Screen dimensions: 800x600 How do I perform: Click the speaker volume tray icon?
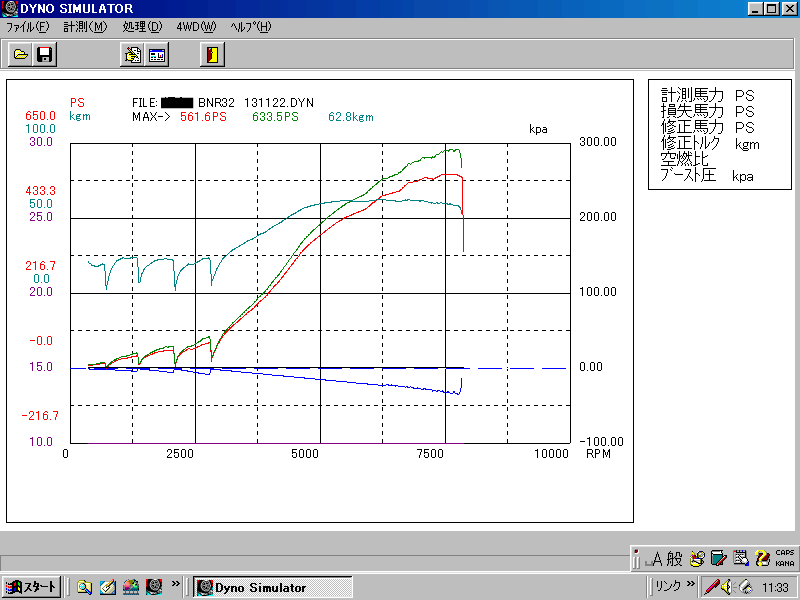click(x=728, y=587)
